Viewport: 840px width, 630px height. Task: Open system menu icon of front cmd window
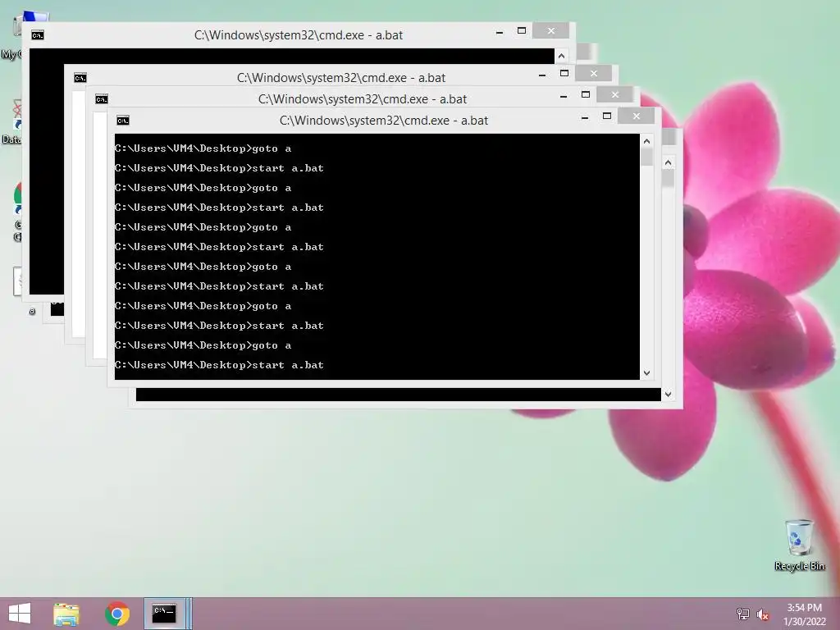click(x=123, y=121)
